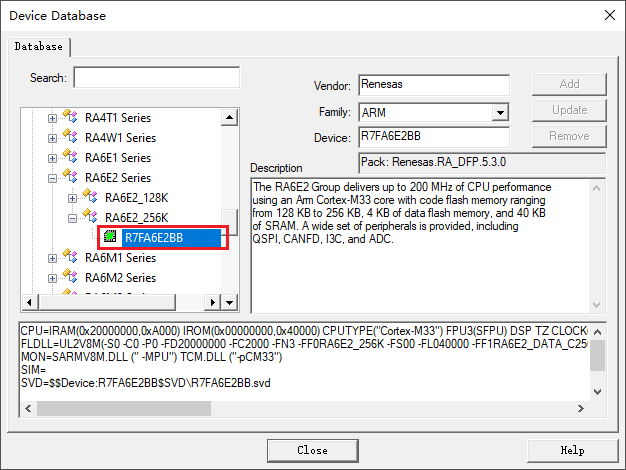Click the RA6M2 Series folder icon
626x470 pixels.
70,276
